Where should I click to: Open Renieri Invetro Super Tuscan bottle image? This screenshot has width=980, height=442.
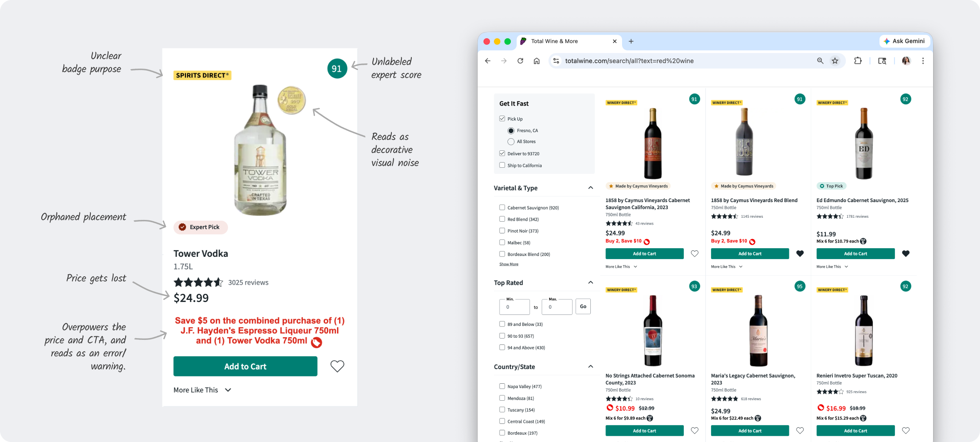click(x=864, y=330)
